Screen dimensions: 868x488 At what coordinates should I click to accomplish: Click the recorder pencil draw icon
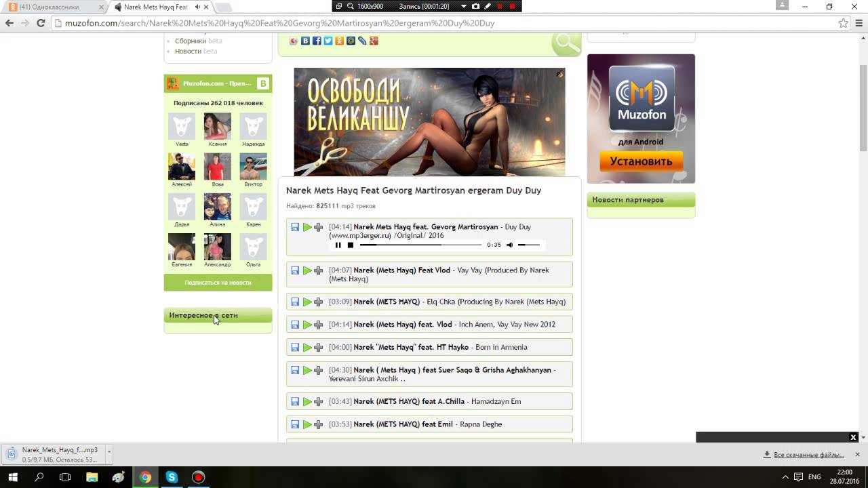click(x=488, y=6)
